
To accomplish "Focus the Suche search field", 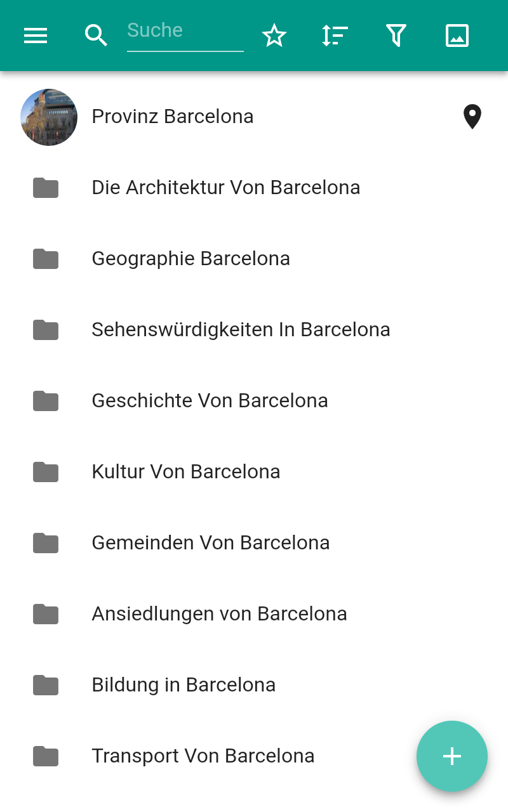I will tap(185, 32).
